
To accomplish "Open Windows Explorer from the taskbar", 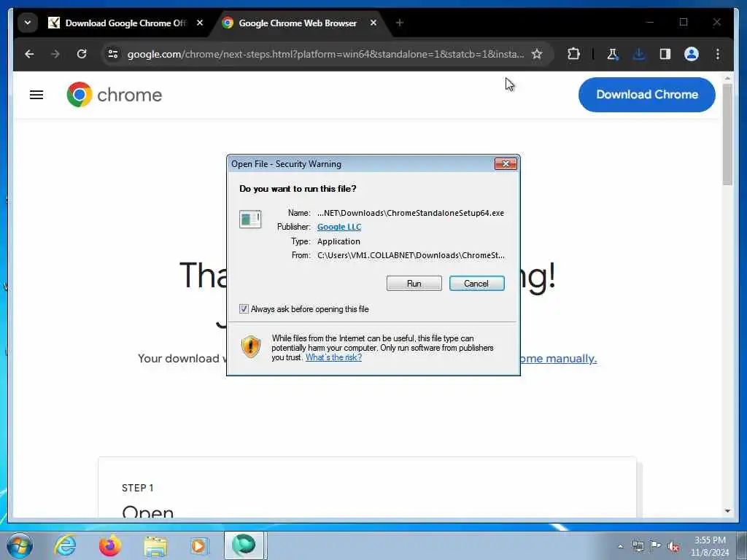I will (156, 546).
